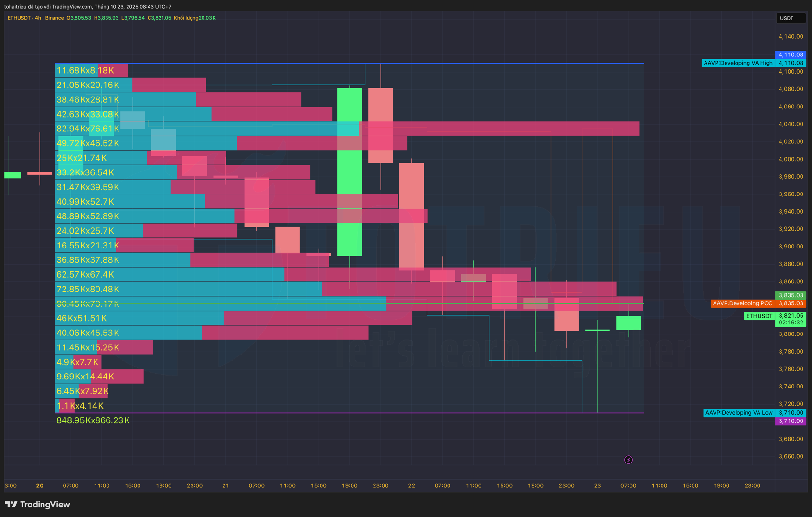
Task: Open the USDT currency selector on price axis
Action: pos(790,18)
